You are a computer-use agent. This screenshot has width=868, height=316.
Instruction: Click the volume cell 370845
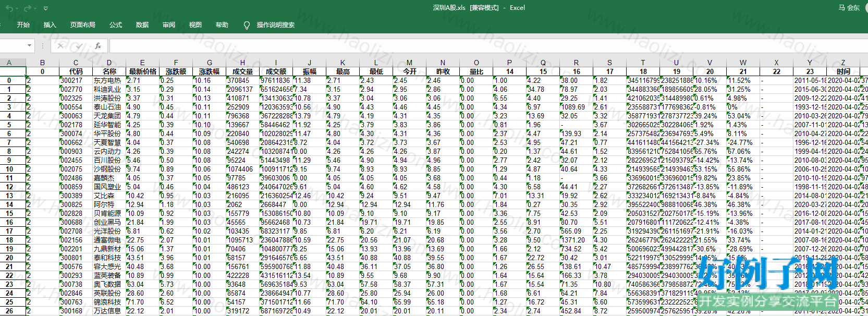point(242,80)
